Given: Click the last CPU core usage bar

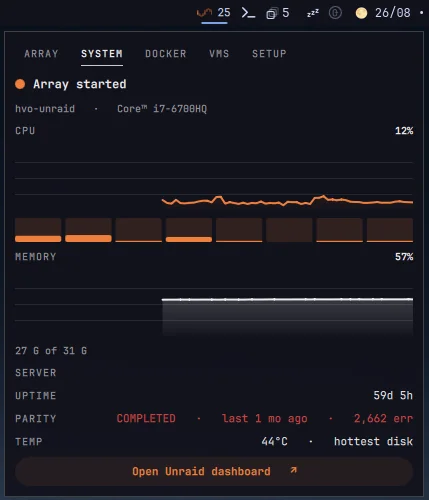Looking at the screenshot, I should tap(390, 230).
